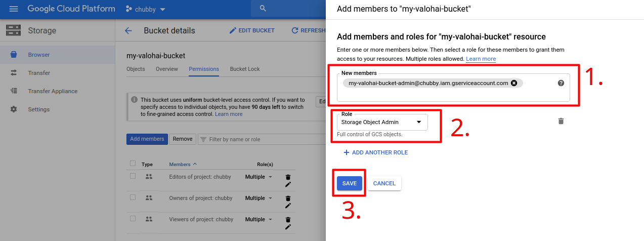Screen dimensions: 644x241
Task: Delete the Viewers of project member
Action: [x=288, y=220]
